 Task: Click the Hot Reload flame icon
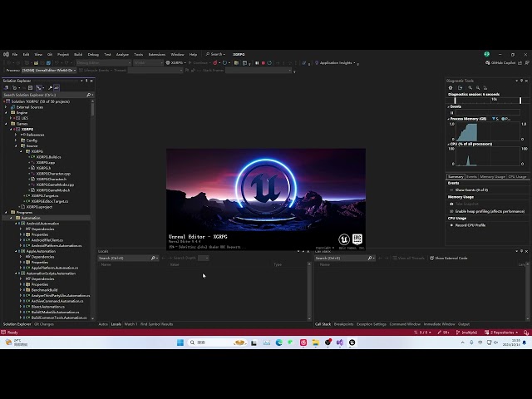click(215, 63)
